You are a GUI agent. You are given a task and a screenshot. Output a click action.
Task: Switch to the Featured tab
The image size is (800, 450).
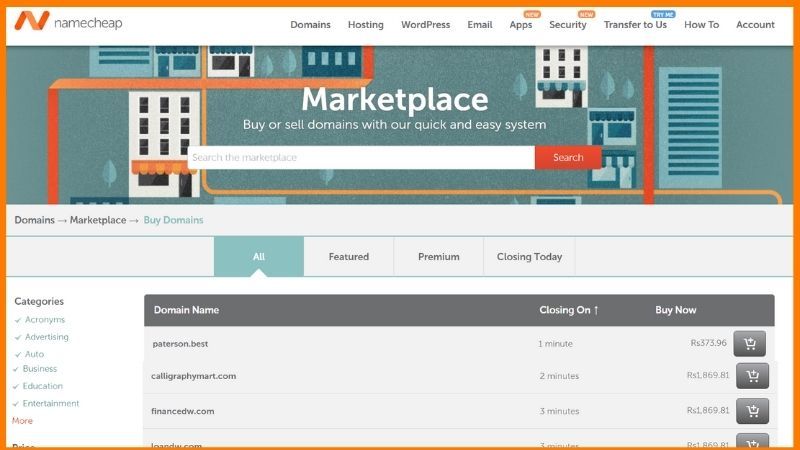(x=348, y=257)
